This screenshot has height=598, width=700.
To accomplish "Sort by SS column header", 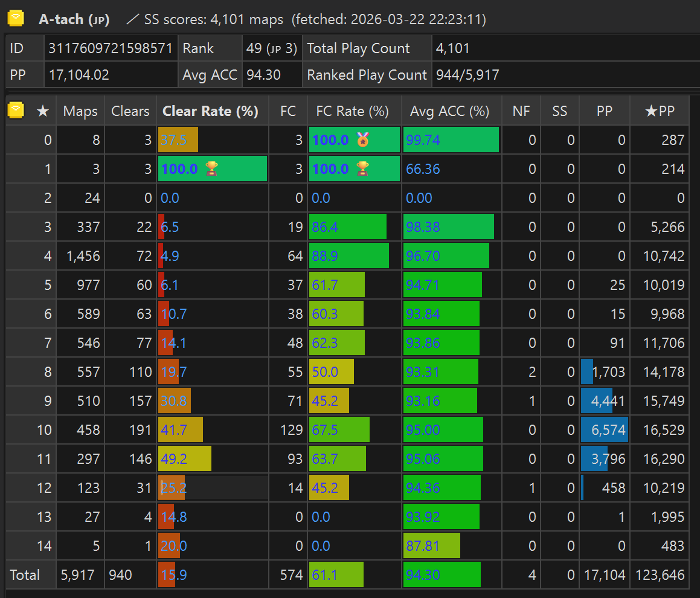I will 560,111.
